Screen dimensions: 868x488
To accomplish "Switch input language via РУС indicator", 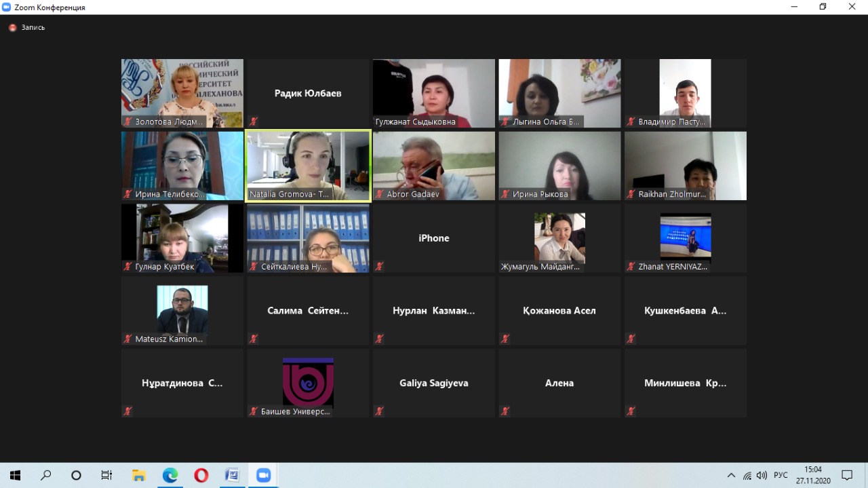I will click(781, 475).
